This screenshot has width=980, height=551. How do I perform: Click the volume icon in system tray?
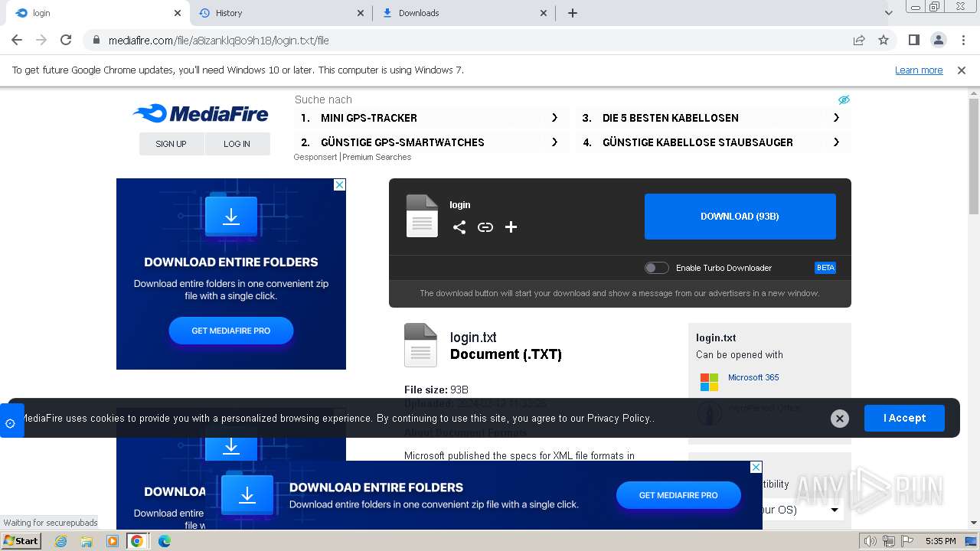(870, 541)
